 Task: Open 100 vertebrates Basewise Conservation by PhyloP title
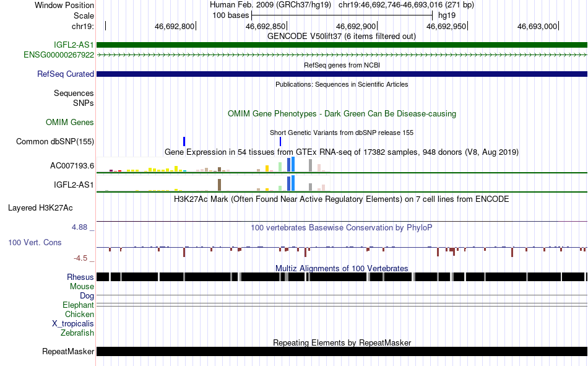(342, 227)
